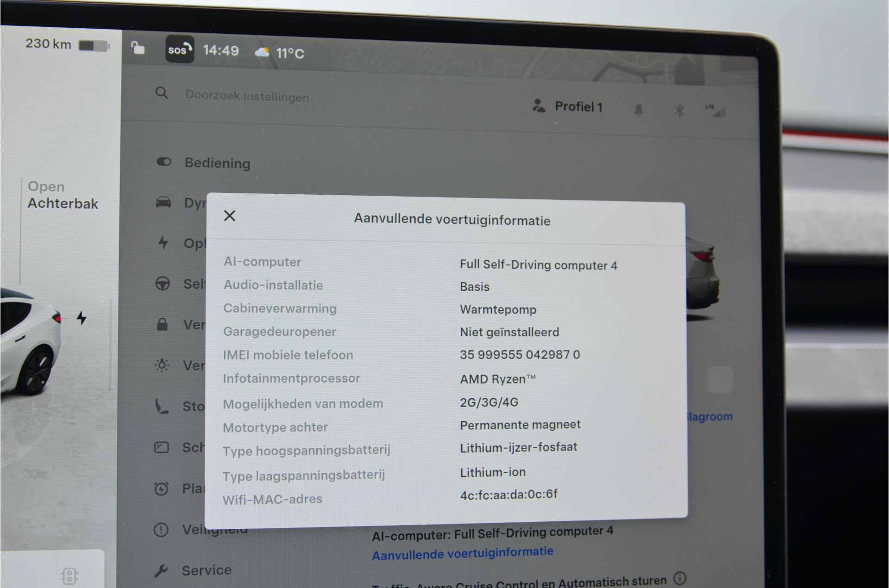Tap the clock showing 14:49
The width and height of the screenshot is (889, 588).
click(221, 50)
